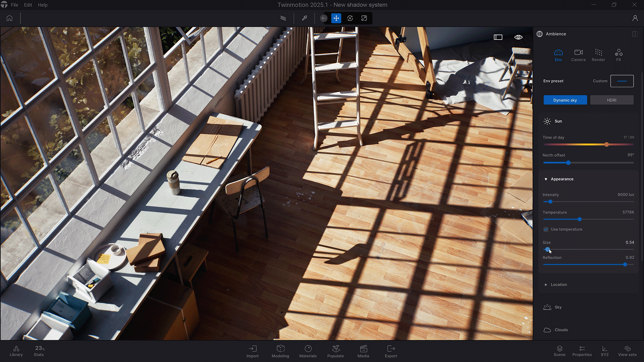Adjust the sun Intensity slider
Image resolution: width=644 pixels, height=362 pixels.
(x=589, y=201)
